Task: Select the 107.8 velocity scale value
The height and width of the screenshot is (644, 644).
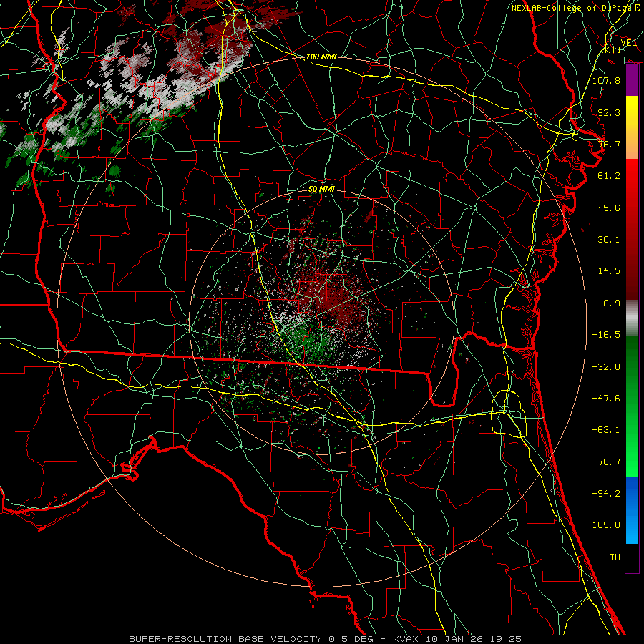Action: [x=606, y=80]
